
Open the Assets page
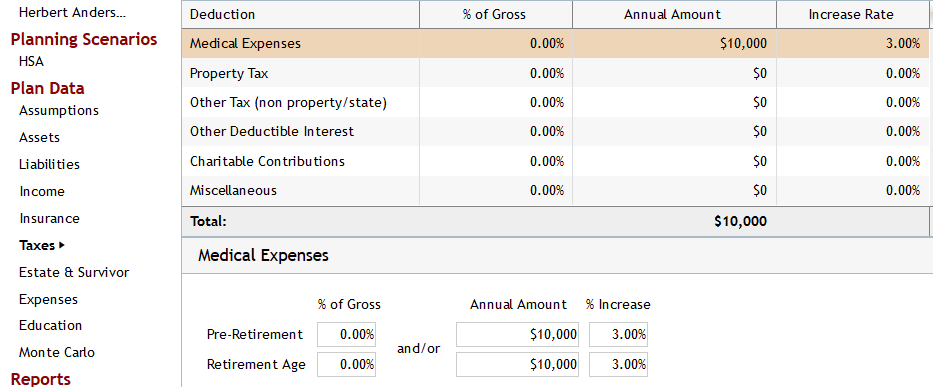tap(39, 138)
